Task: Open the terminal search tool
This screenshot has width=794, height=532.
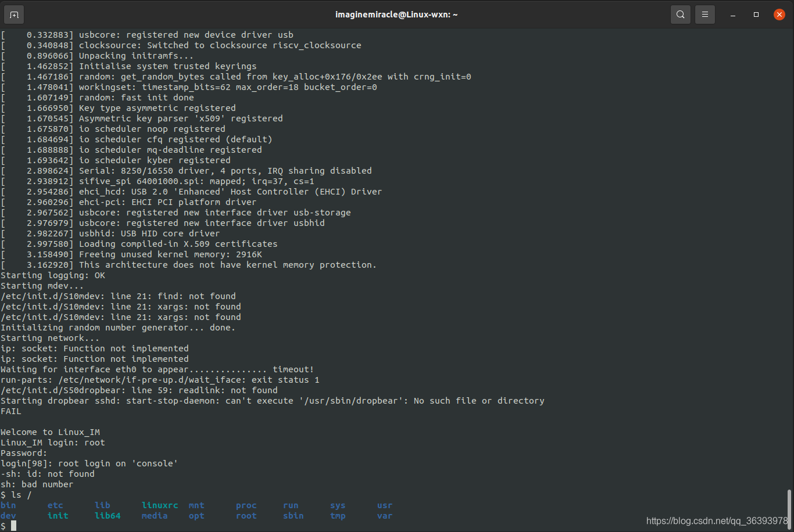Action: [681, 15]
